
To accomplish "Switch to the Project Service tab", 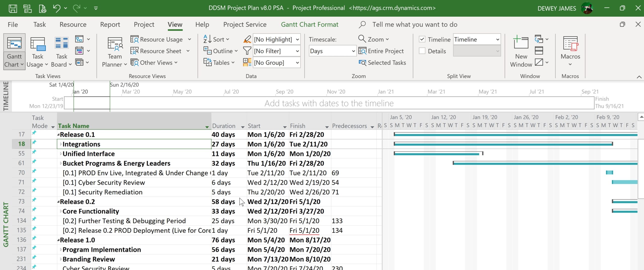I will click(x=245, y=24).
